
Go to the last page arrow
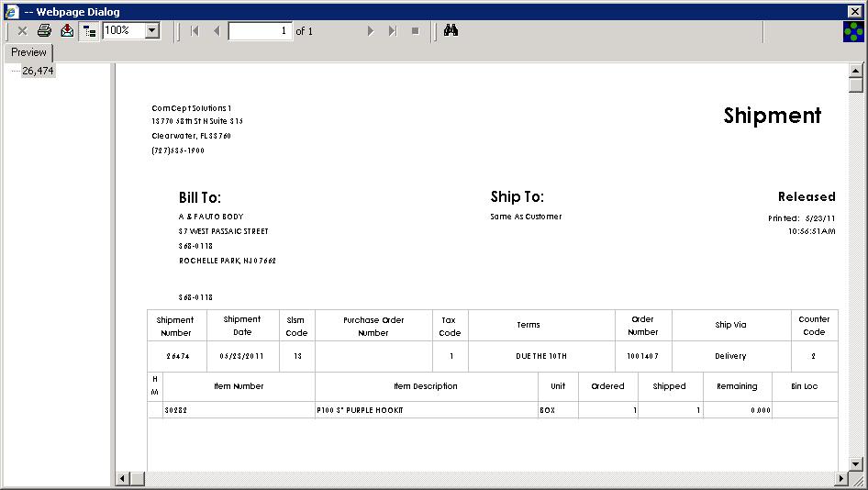click(x=393, y=30)
